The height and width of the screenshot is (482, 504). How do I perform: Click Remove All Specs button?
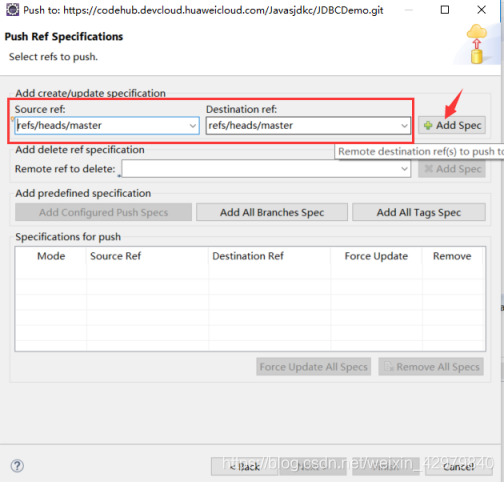[x=431, y=367]
